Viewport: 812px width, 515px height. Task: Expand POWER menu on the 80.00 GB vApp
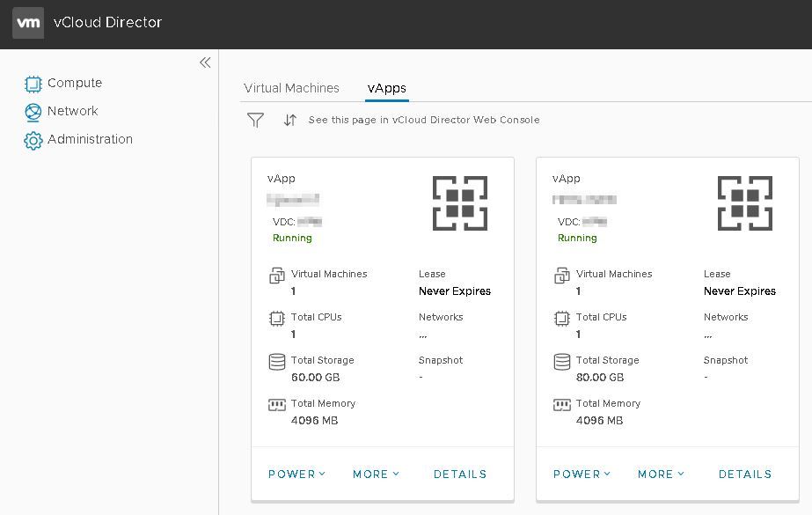point(582,475)
